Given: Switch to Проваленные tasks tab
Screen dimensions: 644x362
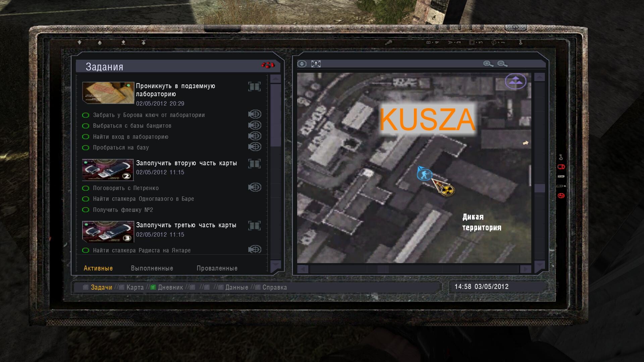Looking at the screenshot, I should pyautogui.click(x=217, y=268).
